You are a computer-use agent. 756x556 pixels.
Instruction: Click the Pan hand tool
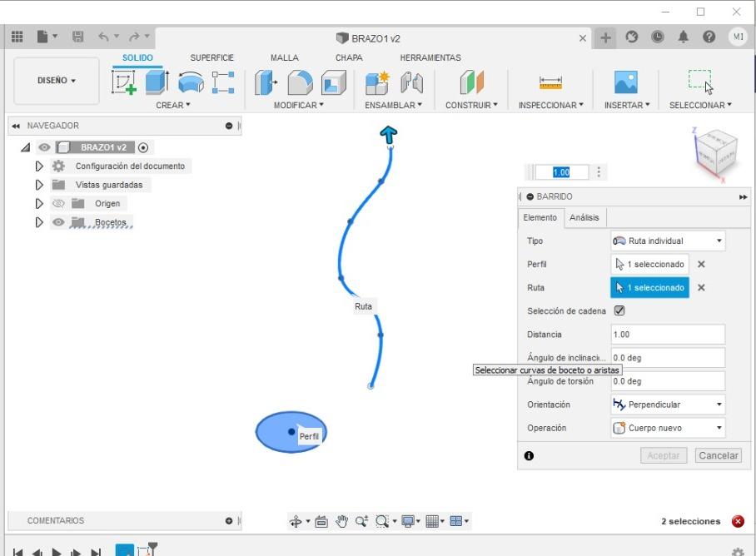coord(342,521)
